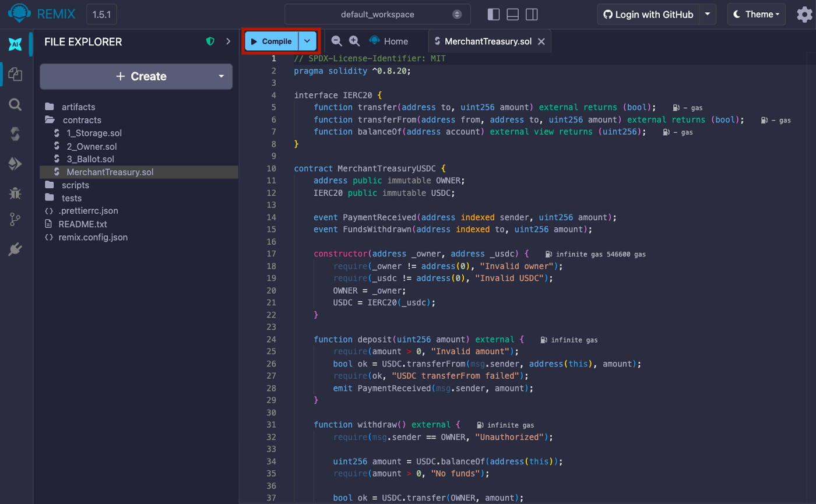Toggle the right side panel layout
This screenshot has height=504, width=816.
(532, 15)
